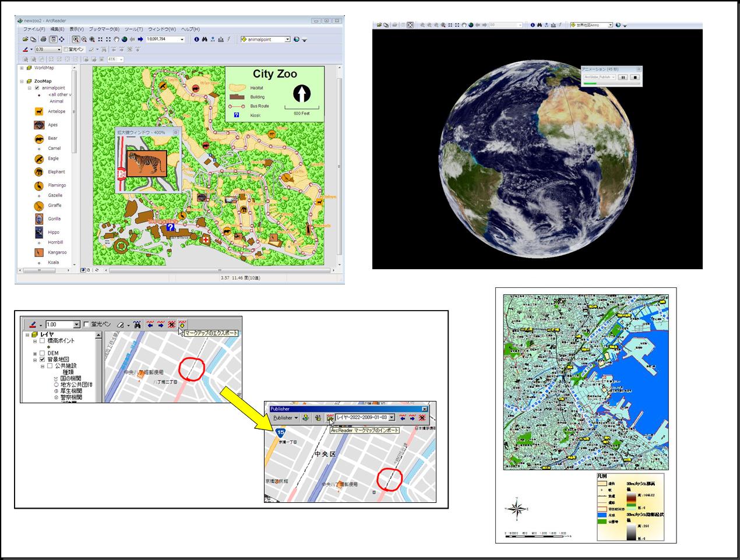Expand the DEM layer node
The height and width of the screenshot is (560, 740).
coord(35,353)
